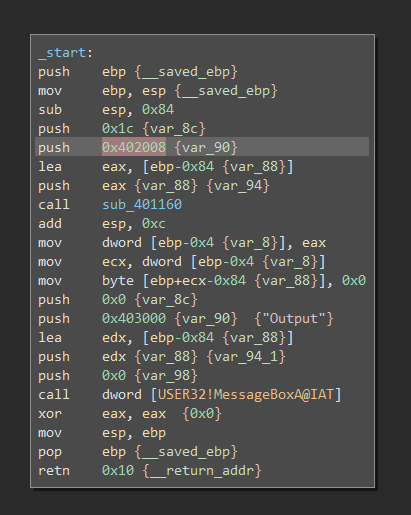Click esp in the mov esp, ebp line

114,432
